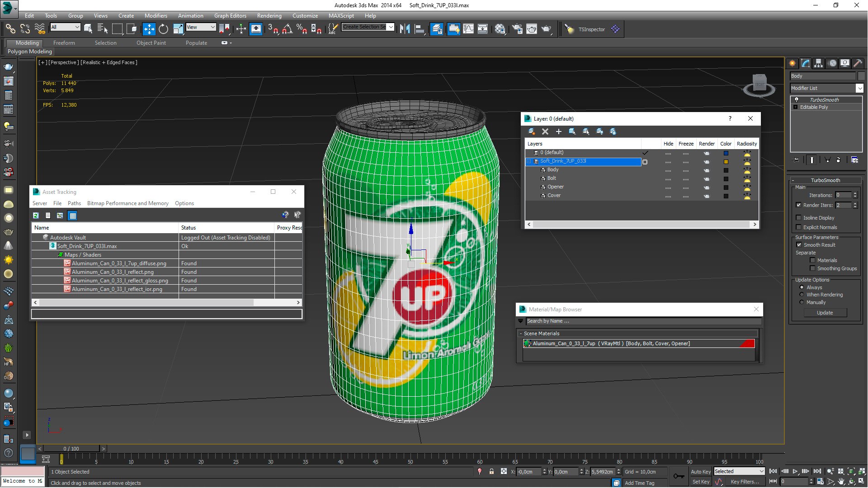Switch to the Object Paint ribbon tab
Screen dimensions: 868x488
pos(151,43)
